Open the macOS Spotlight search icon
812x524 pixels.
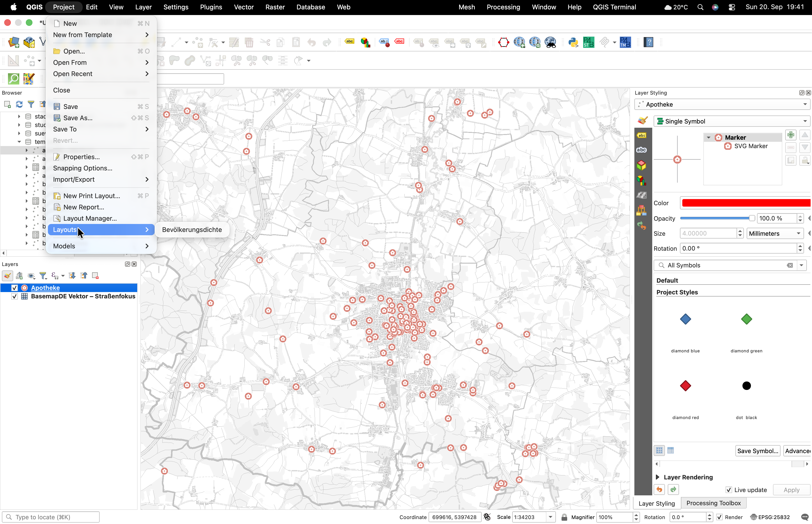click(x=700, y=7)
